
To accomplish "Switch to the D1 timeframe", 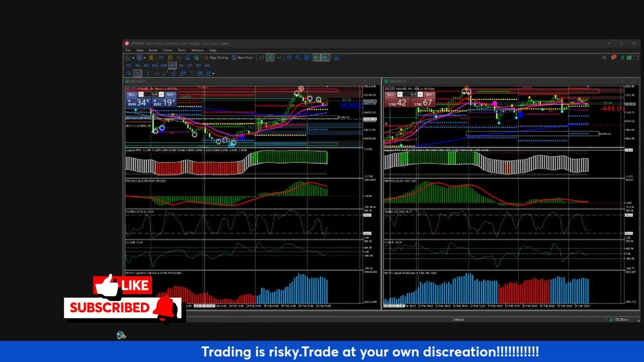I will (190, 66).
